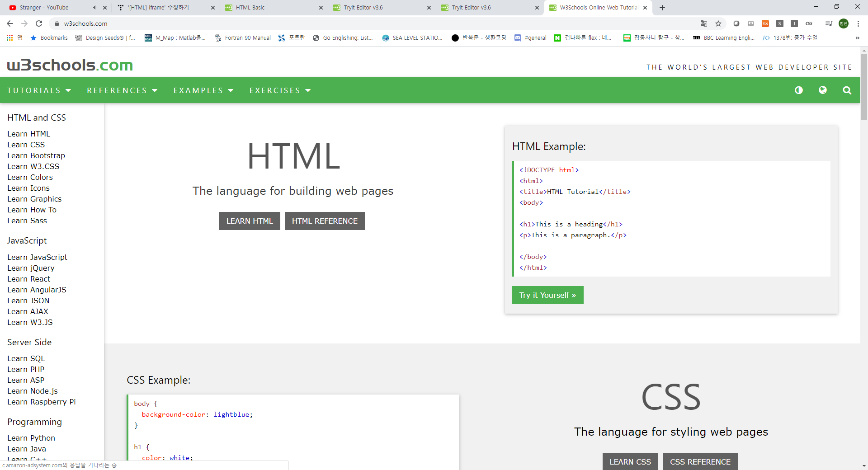Viewport: 868px width, 470px height.
Task: Open Learn Python in the sidebar
Action: click(31, 438)
